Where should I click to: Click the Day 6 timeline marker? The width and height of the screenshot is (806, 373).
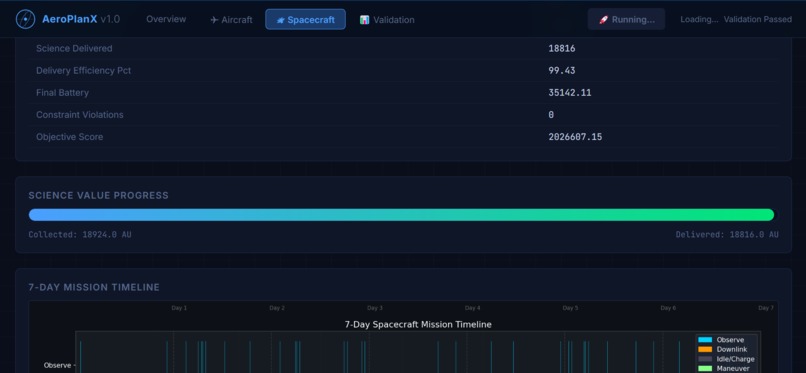click(668, 308)
